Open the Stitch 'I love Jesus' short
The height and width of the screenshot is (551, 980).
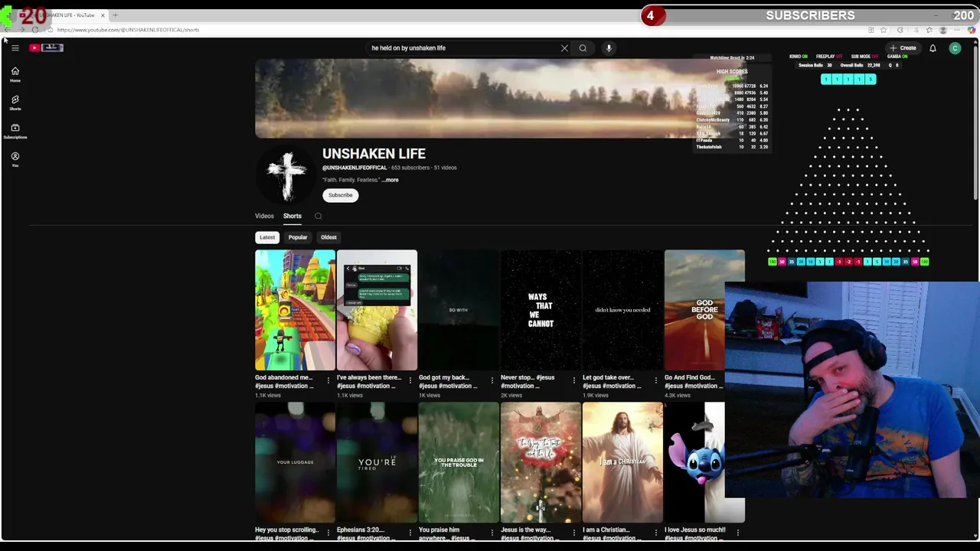coord(694,462)
